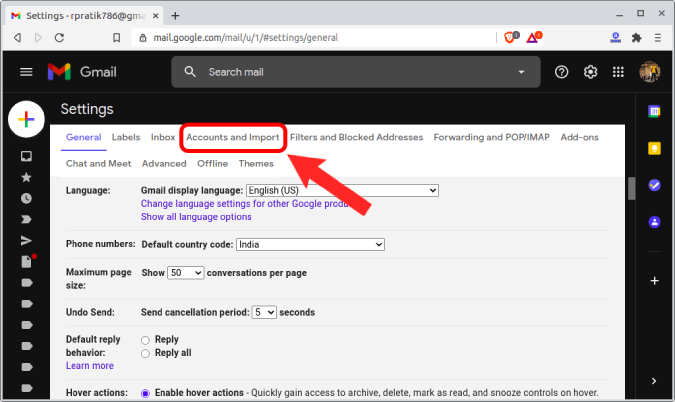Open Chat and Meet tab

pyautogui.click(x=99, y=164)
